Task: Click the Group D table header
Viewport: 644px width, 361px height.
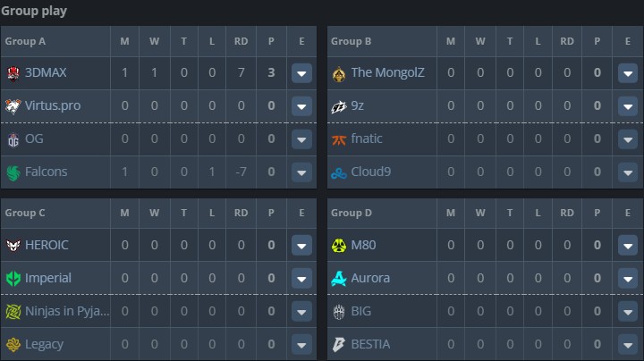Action: (x=352, y=213)
